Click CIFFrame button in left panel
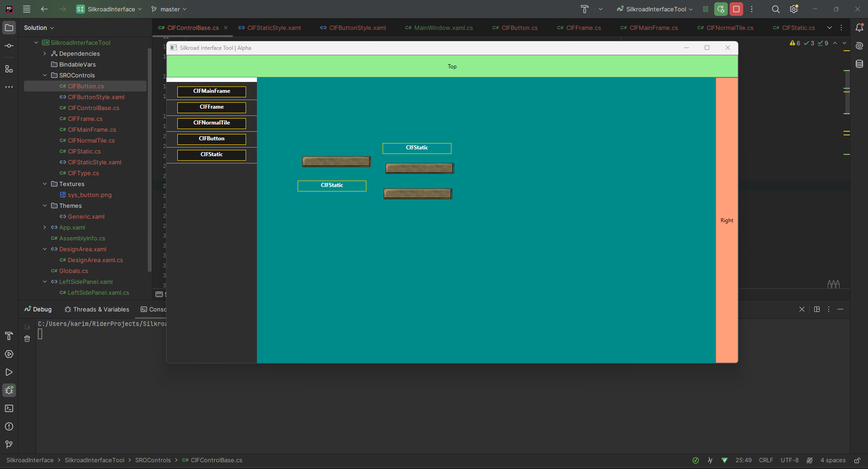868x469 pixels. click(212, 107)
